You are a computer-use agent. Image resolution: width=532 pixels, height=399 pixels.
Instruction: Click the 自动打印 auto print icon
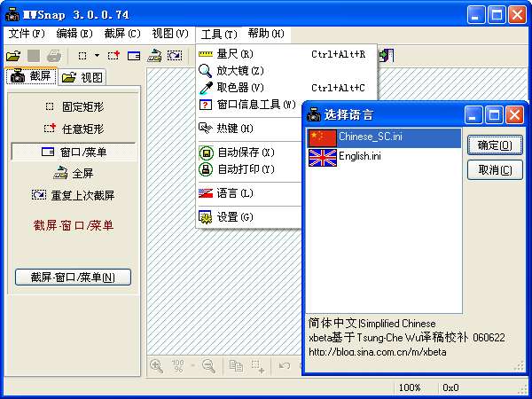point(206,169)
